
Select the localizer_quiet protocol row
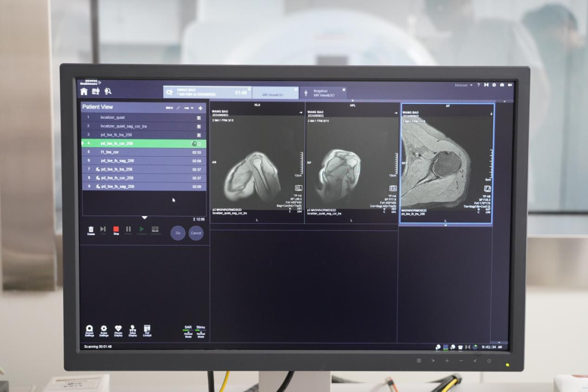point(144,118)
